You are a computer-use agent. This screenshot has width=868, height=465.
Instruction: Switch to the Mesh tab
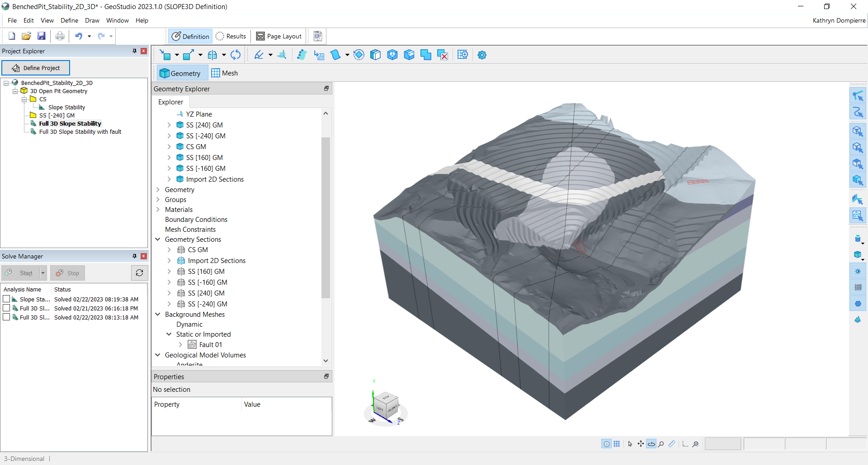tap(225, 73)
